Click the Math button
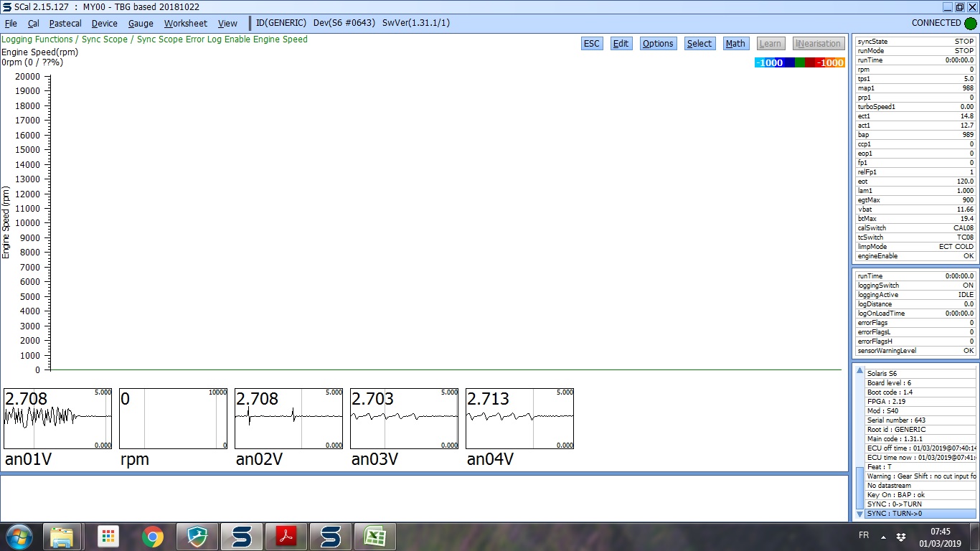Image resolution: width=980 pixels, height=551 pixels. click(735, 44)
